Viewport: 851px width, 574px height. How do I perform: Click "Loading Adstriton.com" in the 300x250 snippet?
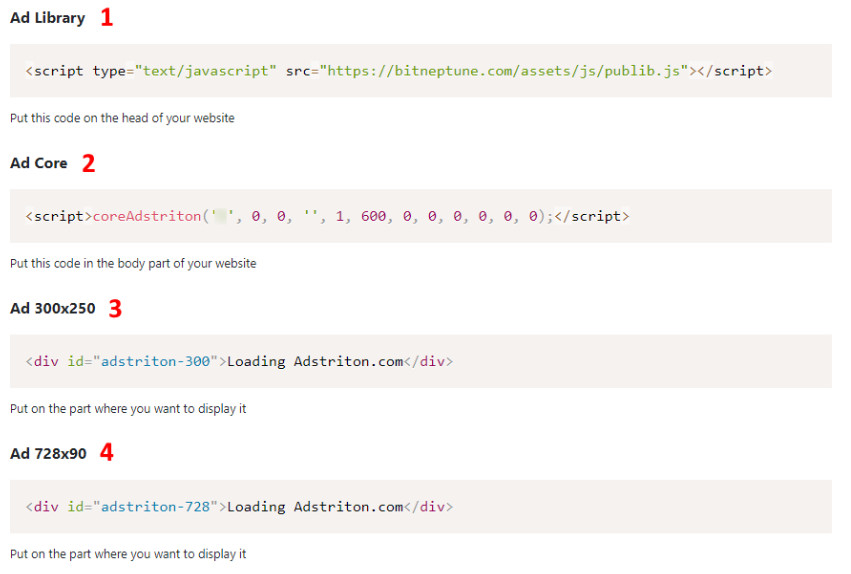click(x=314, y=362)
